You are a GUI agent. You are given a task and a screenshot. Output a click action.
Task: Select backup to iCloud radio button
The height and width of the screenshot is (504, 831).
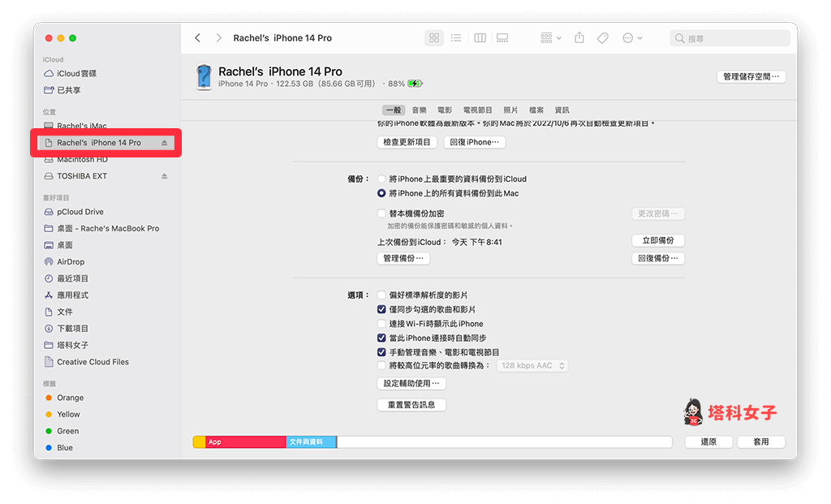381,179
